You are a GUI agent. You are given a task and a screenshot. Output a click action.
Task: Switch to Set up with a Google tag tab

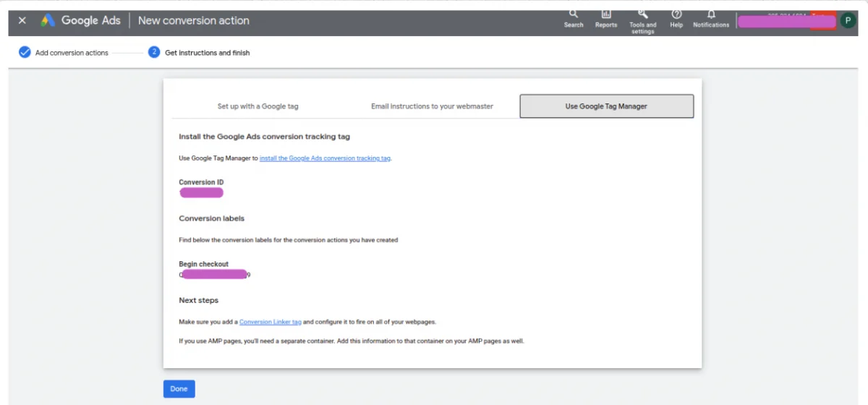(x=258, y=106)
